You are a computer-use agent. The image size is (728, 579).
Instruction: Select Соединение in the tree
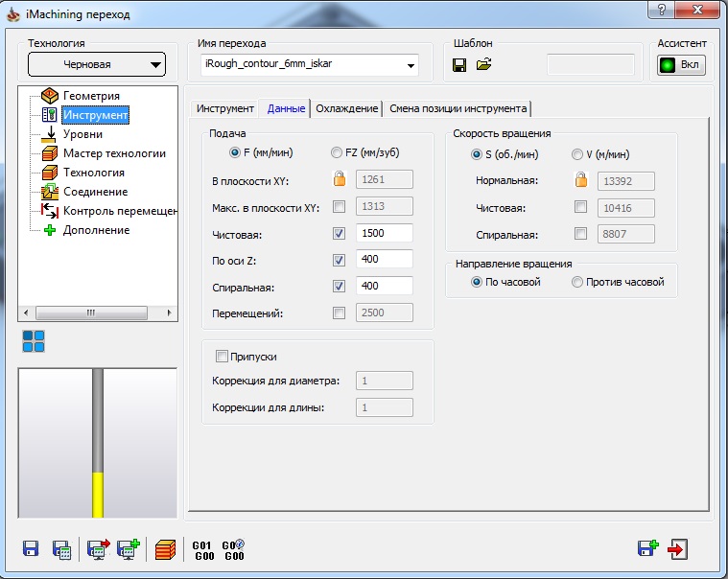95,192
